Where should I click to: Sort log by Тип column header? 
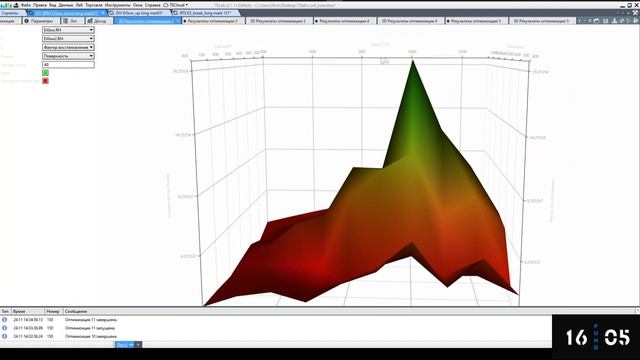point(5,311)
